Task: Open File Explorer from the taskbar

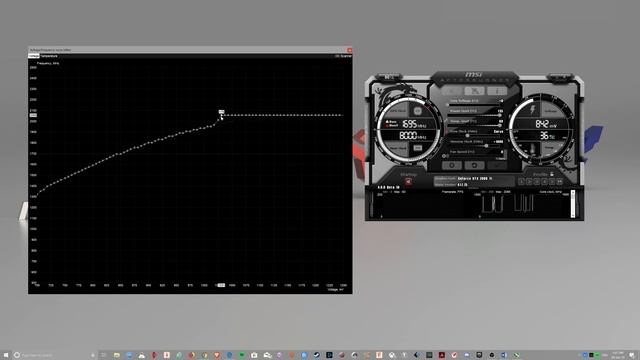Action: (x=117, y=355)
